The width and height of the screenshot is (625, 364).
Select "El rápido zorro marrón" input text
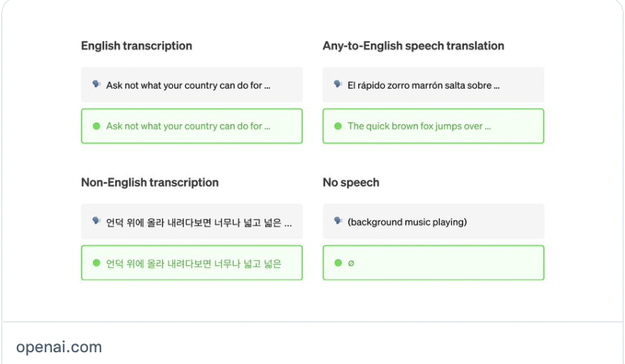(424, 85)
